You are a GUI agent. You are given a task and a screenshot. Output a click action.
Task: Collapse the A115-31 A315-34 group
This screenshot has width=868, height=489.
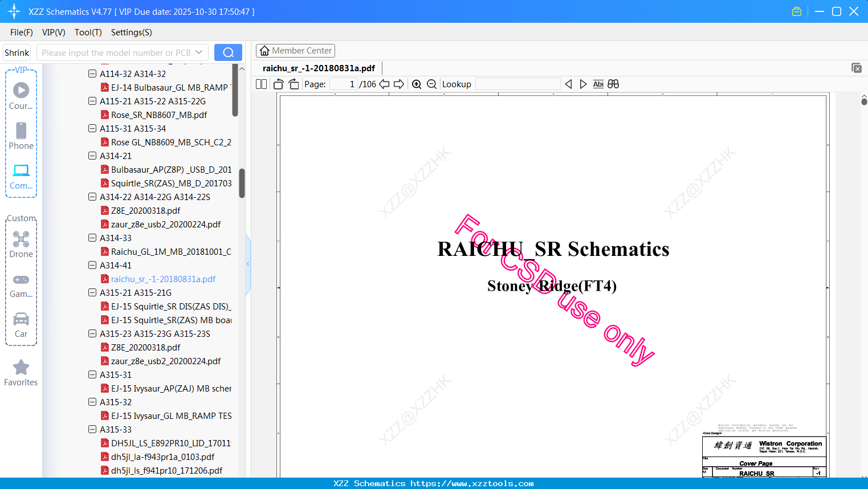[92, 128]
